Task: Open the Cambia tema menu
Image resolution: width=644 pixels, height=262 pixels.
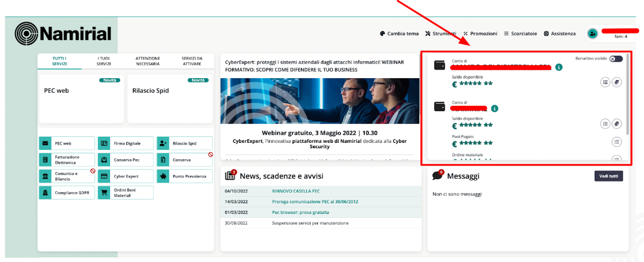Action: coord(399,33)
